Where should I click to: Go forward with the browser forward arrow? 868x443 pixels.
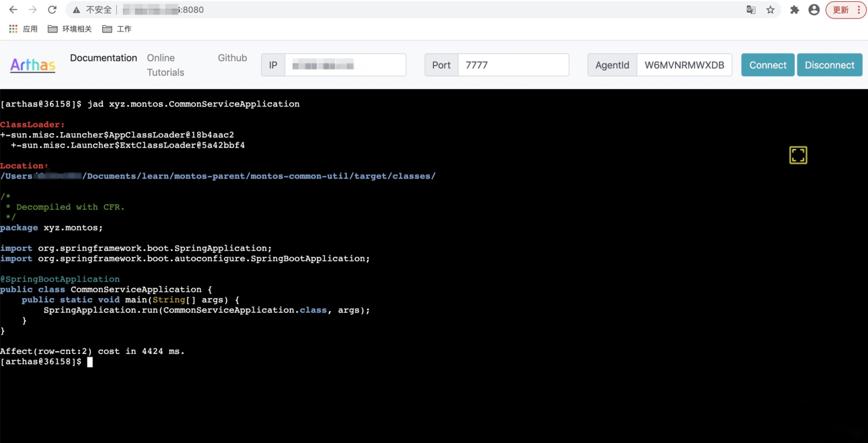(33, 10)
